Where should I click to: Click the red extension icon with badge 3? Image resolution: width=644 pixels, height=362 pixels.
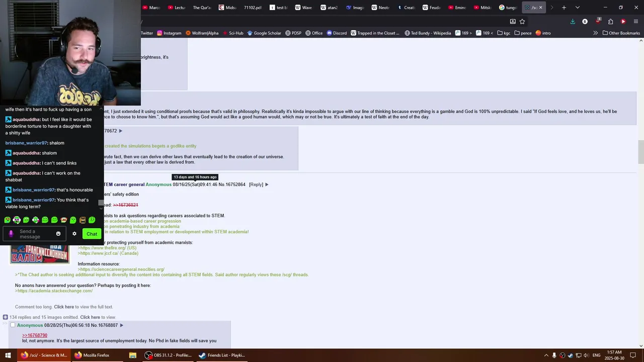point(598,21)
